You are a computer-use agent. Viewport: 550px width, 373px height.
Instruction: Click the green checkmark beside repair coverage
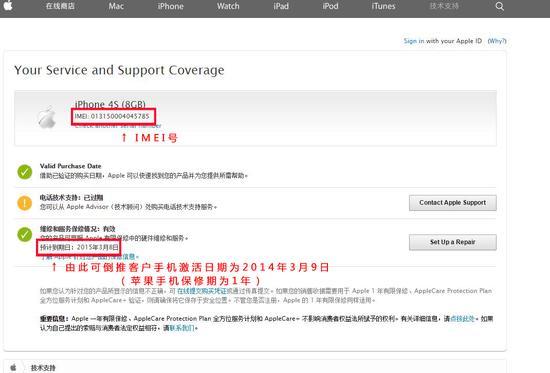pos(25,234)
